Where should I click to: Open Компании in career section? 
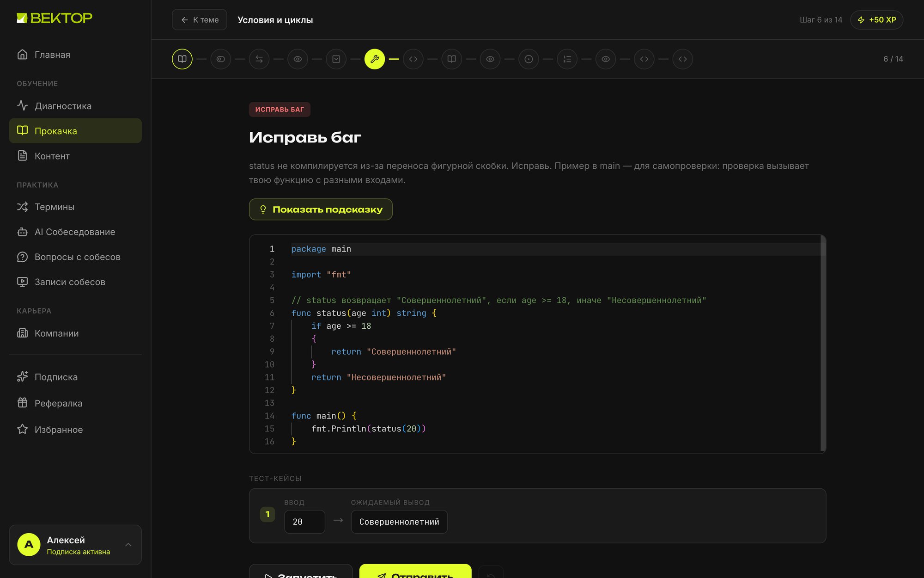click(75, 333)
